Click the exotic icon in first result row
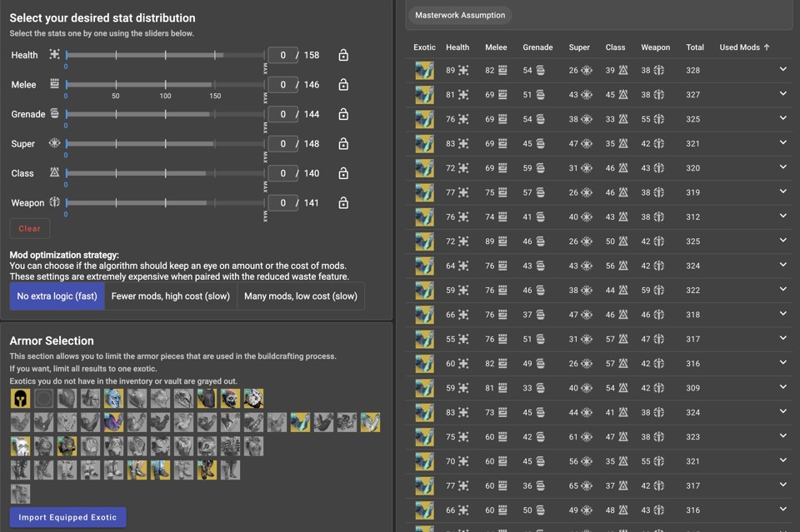The width and height of the screenshot is (800, 532). click(424, 71)
